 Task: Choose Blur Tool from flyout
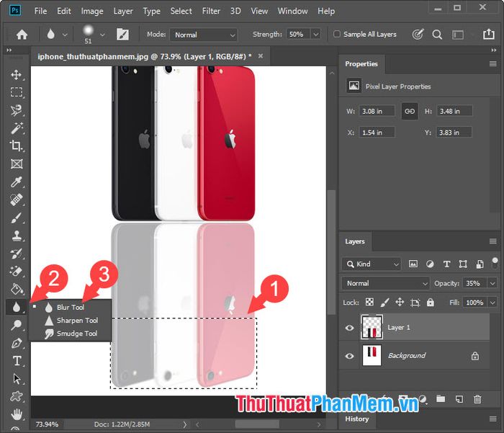tap(71, 307)
